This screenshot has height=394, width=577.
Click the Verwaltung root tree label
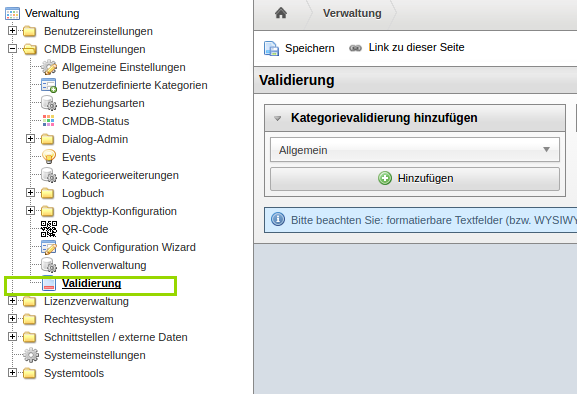pyautogui.click(x=52, y=13)
